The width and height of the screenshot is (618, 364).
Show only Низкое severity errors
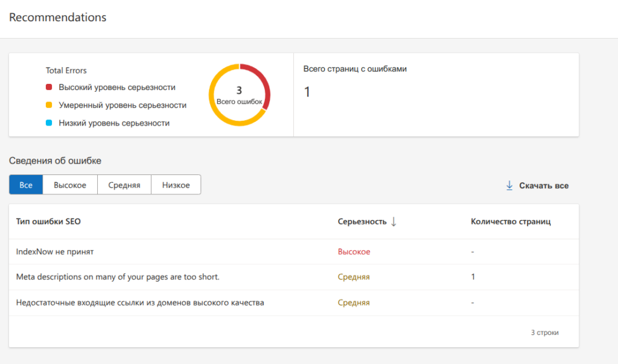click(x=176, y=185)
